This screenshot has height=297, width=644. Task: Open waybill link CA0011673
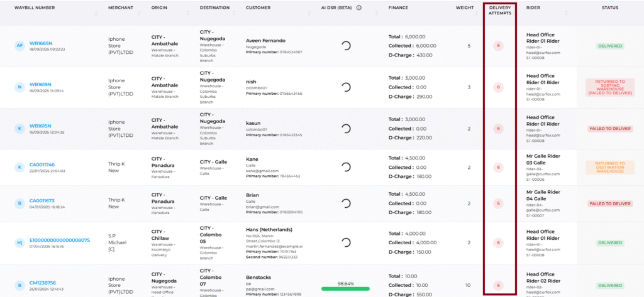[43, 200]
